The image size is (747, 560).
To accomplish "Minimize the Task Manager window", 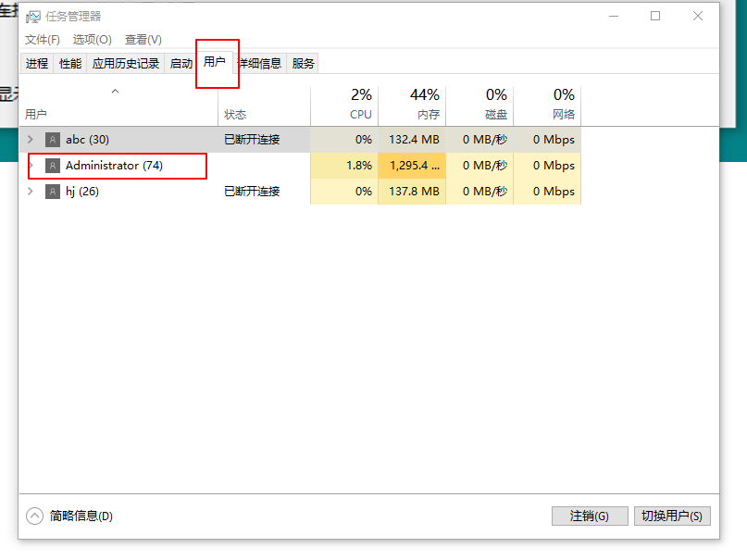I will pos(614,16).
